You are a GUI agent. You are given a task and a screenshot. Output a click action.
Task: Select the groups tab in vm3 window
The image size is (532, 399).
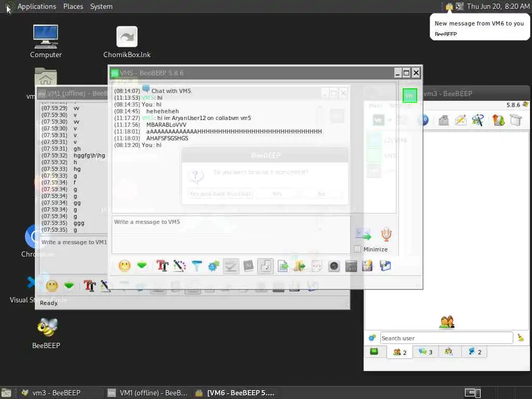449,352
